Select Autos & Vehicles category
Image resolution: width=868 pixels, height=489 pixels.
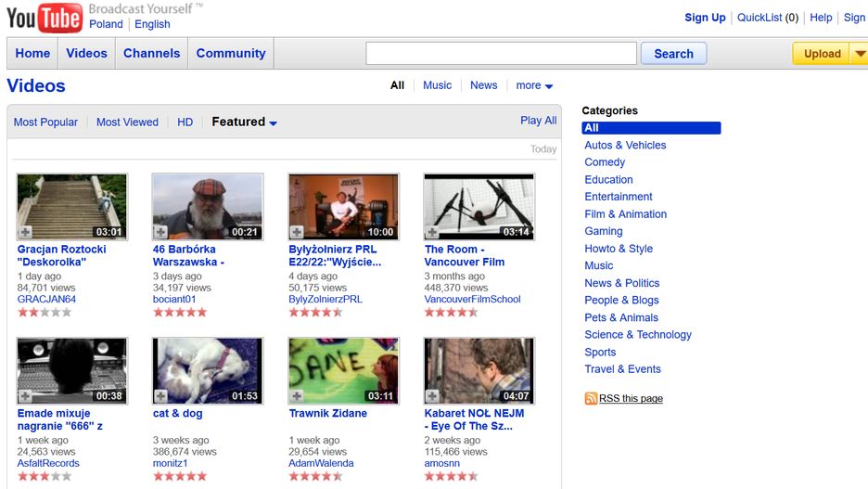625,145
